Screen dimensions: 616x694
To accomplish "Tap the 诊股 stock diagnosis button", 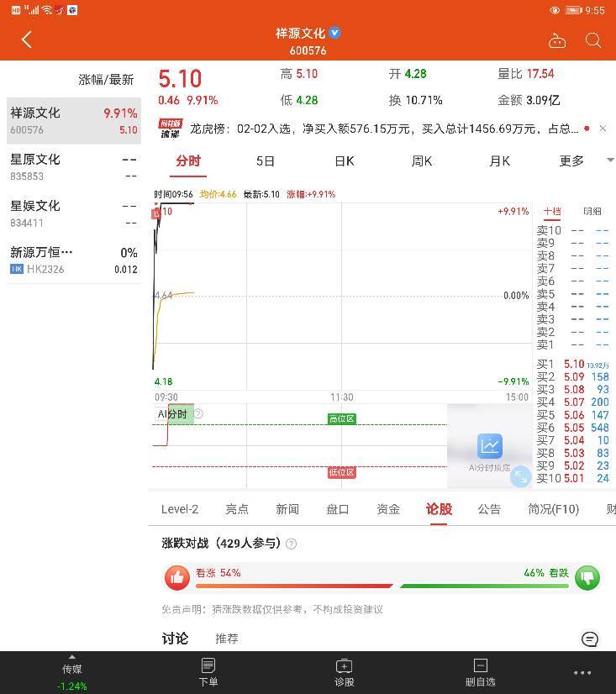I will click(x=344, y=673).
